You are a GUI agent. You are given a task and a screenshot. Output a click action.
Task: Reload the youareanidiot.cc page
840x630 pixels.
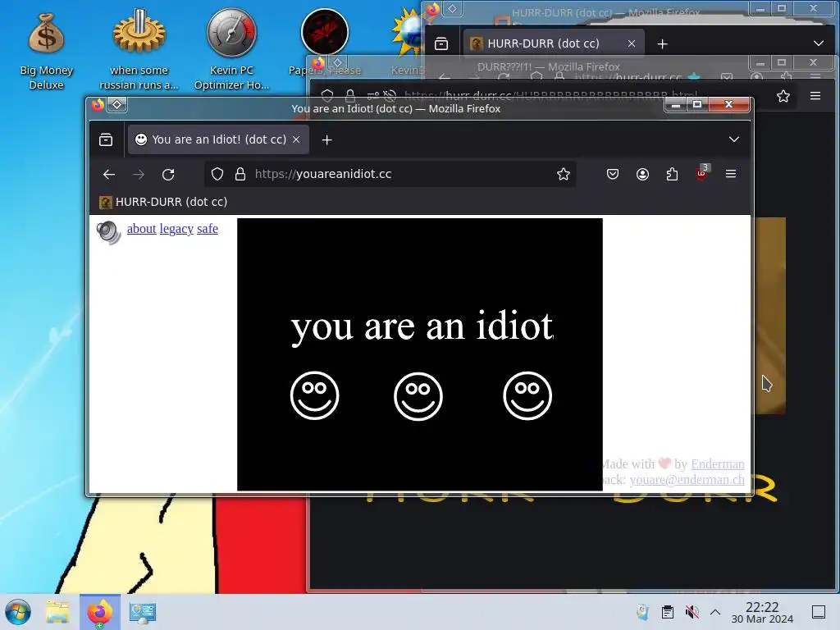(x=168, y=174)
